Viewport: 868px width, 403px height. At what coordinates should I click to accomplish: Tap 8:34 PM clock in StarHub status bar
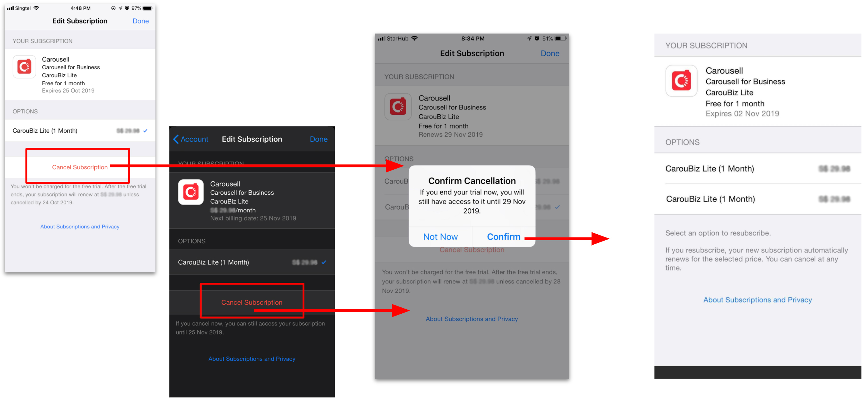click(473, 38)
